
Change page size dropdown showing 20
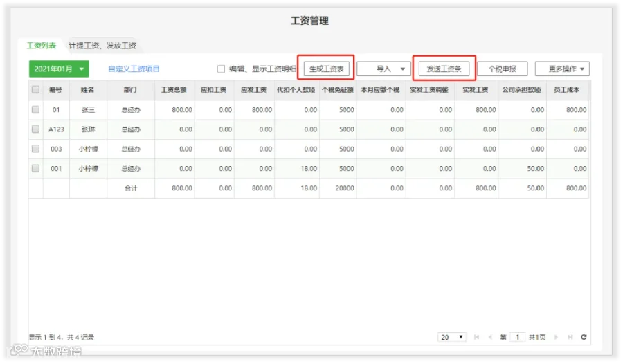tap(452, 337)
